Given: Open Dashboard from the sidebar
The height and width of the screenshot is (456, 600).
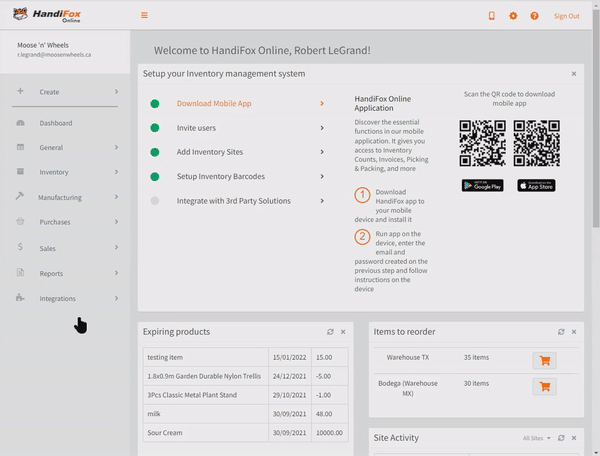Looking at the screenshot, I should click(56, 123).
